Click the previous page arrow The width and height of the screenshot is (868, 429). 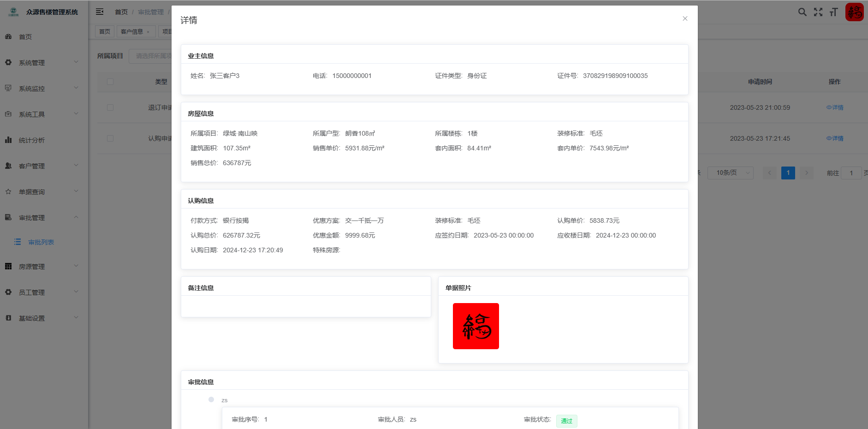(770, 173)
